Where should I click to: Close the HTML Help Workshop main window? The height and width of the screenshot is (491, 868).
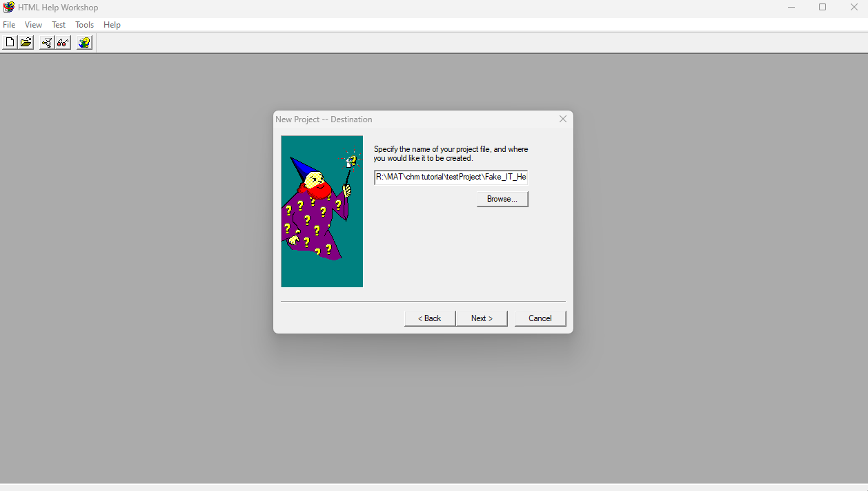click(854, 8)
